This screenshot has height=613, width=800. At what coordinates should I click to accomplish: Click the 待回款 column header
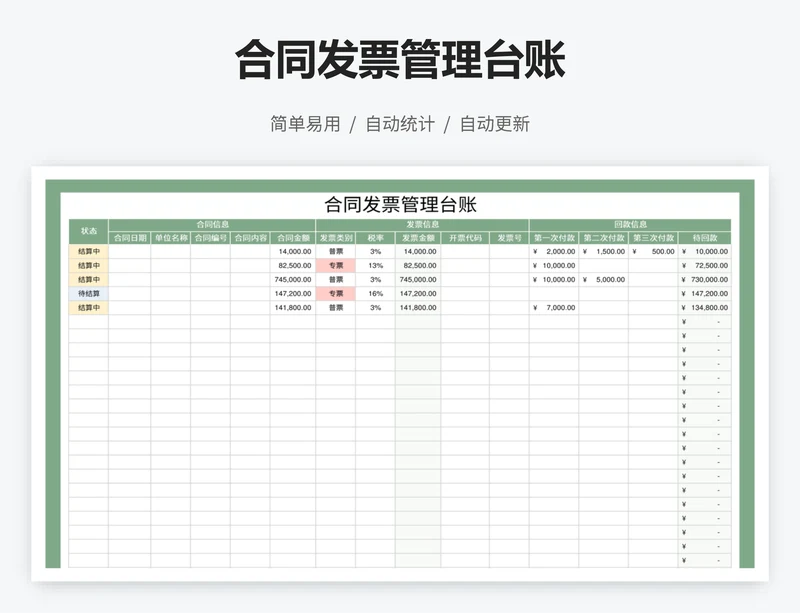tap(705, 238)
